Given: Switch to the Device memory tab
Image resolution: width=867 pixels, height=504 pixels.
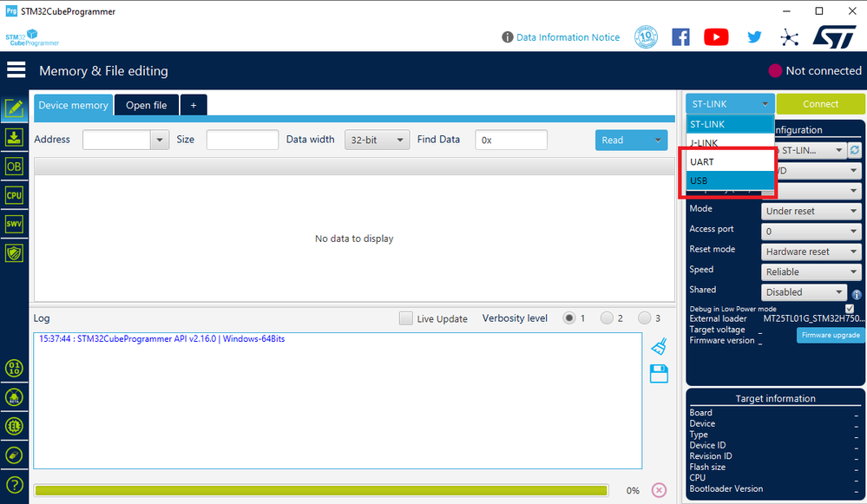Looking at the screenshot, I should coord(74,105).
